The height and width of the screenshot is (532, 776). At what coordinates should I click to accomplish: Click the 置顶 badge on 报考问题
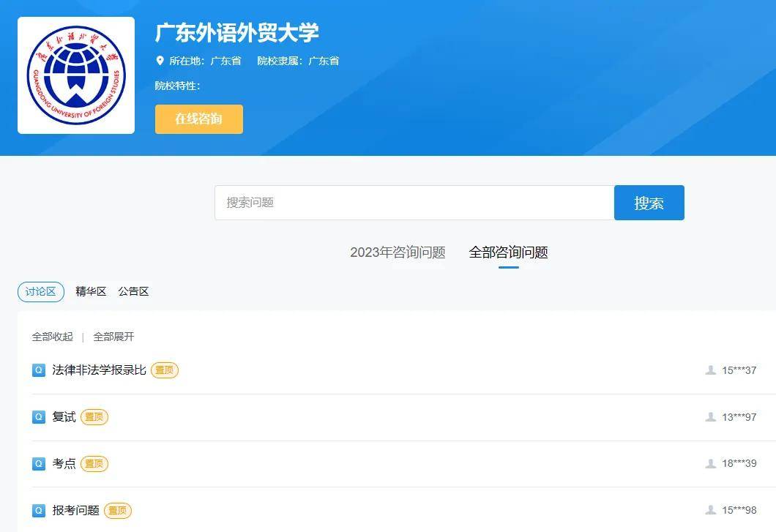pyautogui.click(x=118, y=510)
